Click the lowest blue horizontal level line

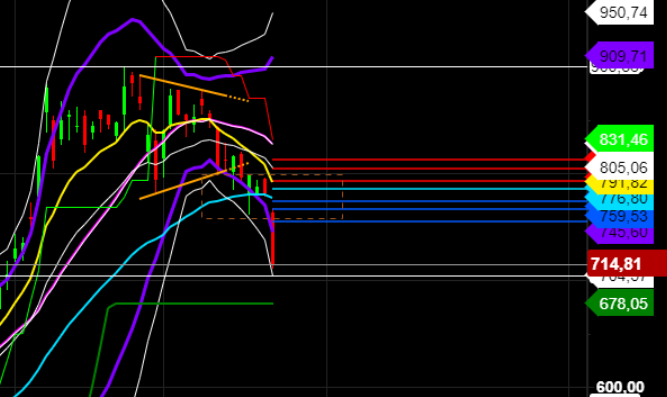click(429, 221)
